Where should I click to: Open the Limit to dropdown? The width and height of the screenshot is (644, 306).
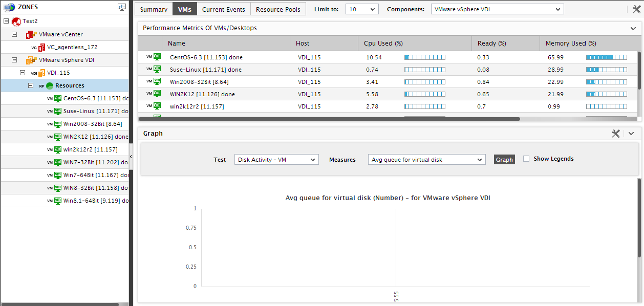[x=362, y=9]
